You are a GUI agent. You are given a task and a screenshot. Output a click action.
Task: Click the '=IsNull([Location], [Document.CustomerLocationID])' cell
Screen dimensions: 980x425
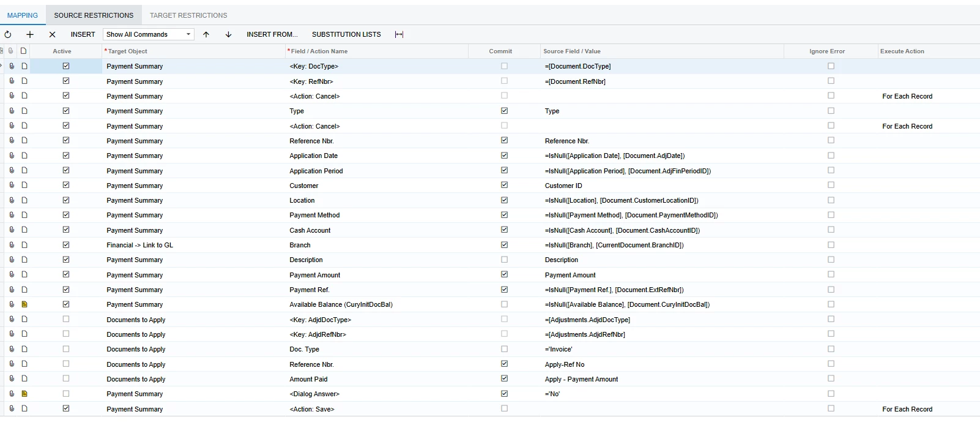662,200
